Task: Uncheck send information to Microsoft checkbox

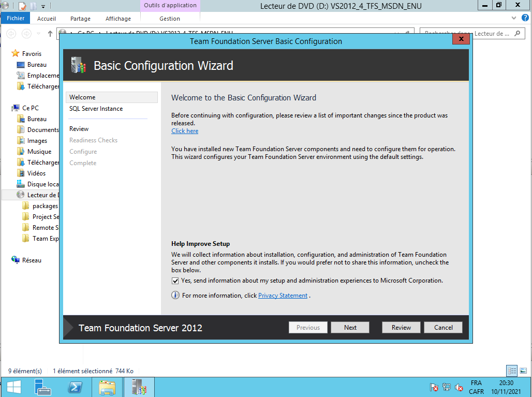Action: [175, 281]
